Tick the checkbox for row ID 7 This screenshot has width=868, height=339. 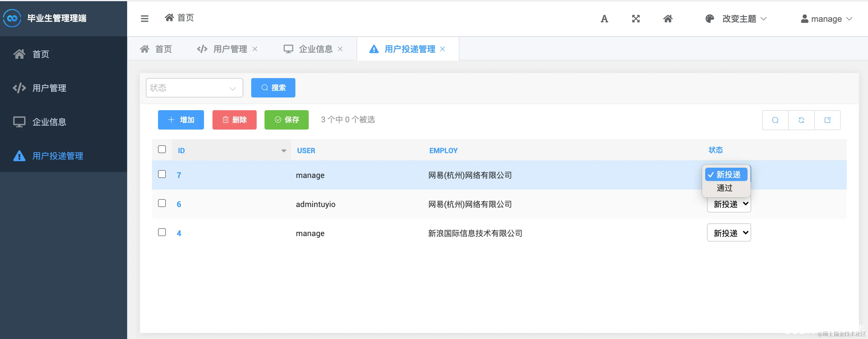(x=162, y=174)
